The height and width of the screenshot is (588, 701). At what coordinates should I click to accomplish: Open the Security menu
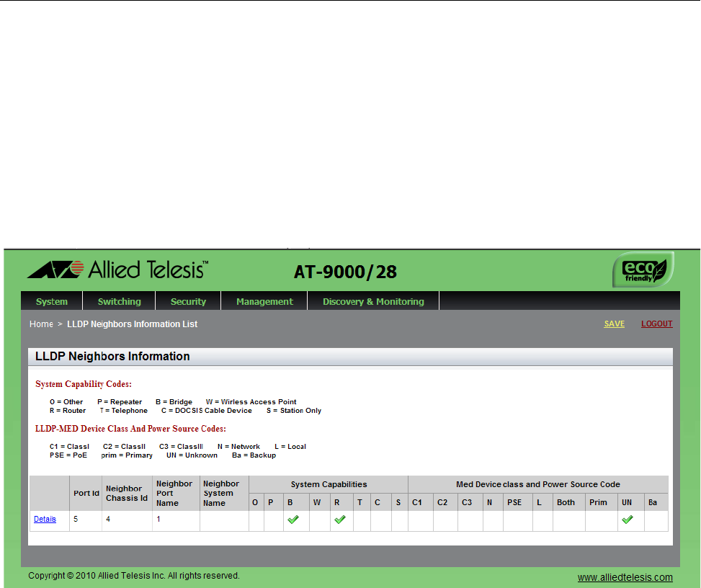(x=188, y=301)
